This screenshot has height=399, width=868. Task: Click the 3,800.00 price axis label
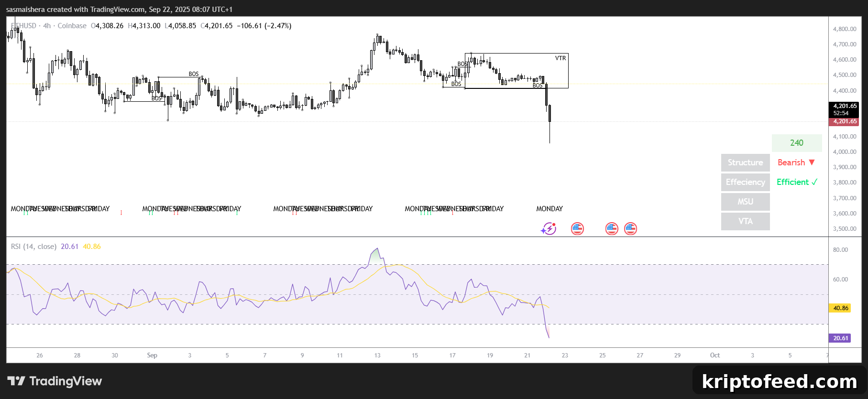(845, 183)
